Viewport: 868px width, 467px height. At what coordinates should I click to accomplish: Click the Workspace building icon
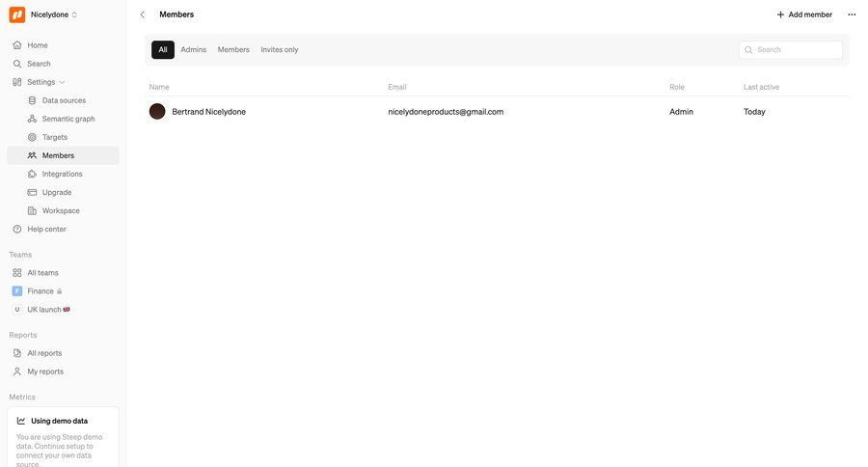click(32, 210)
